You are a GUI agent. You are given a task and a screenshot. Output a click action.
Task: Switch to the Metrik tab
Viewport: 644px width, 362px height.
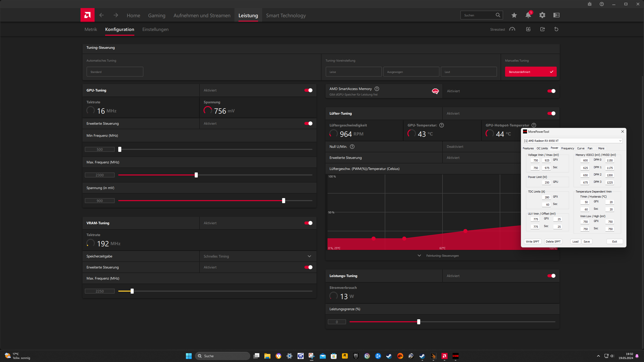[x=91, y=29]
